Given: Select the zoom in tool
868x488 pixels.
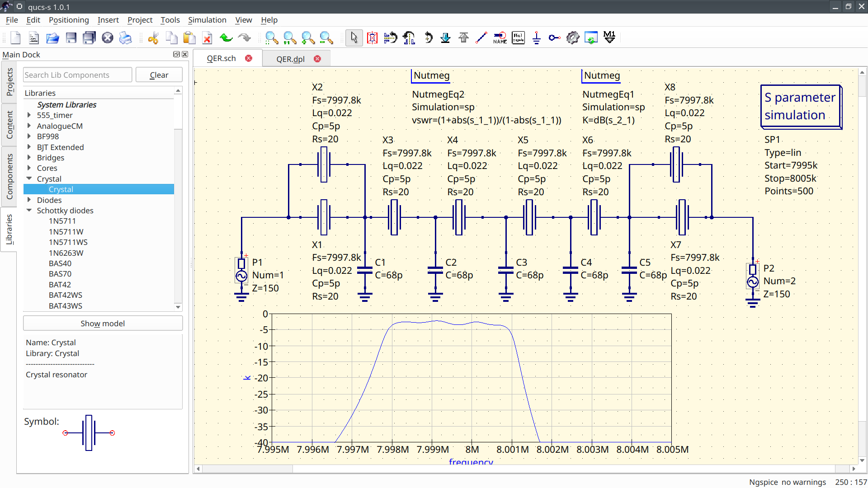Looking at the screenshot, I should pos(307,38).
